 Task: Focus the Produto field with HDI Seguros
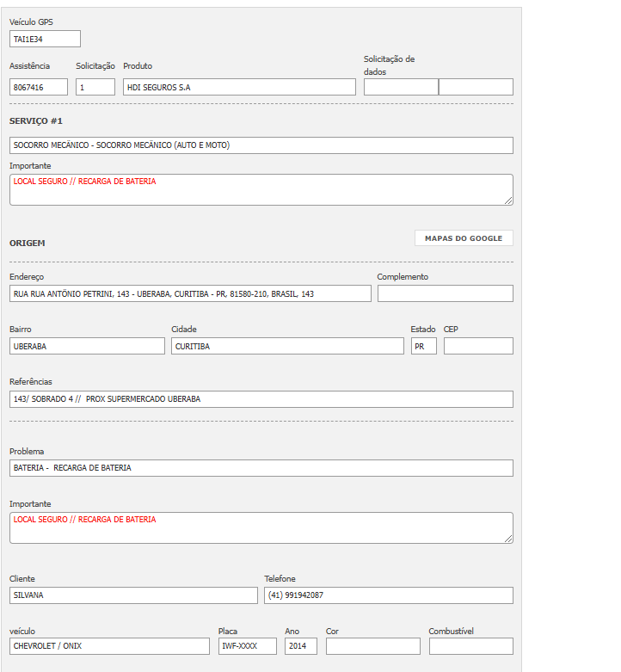[239, 87]
